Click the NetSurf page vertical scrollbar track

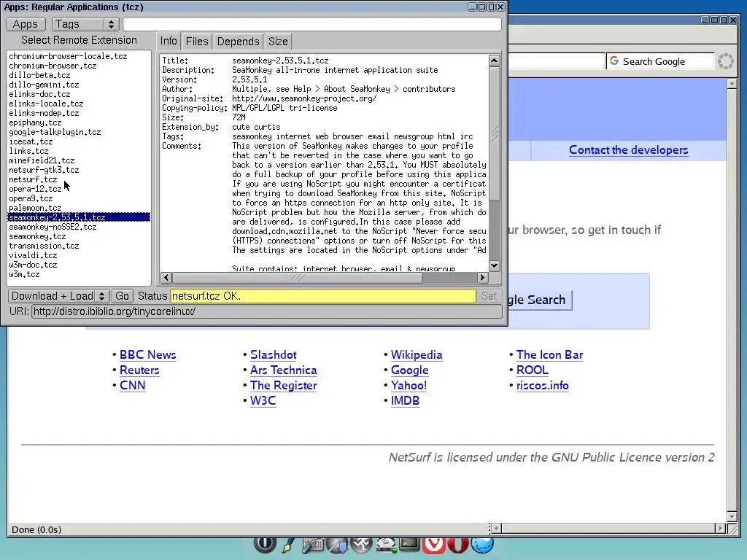coord(732,300)
